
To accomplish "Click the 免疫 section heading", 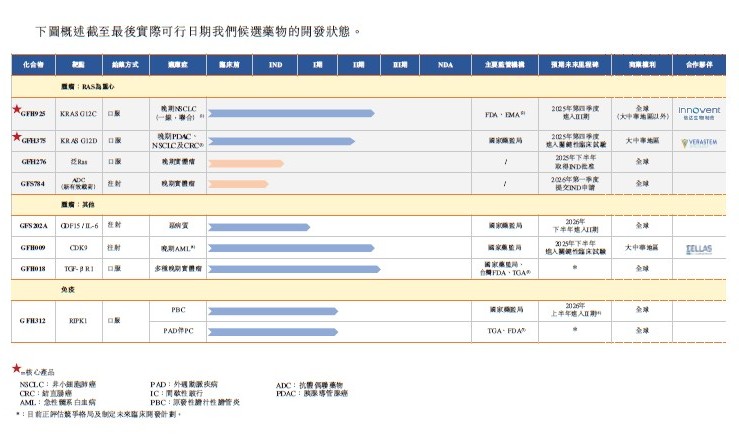I will click(x=68, y=289).
